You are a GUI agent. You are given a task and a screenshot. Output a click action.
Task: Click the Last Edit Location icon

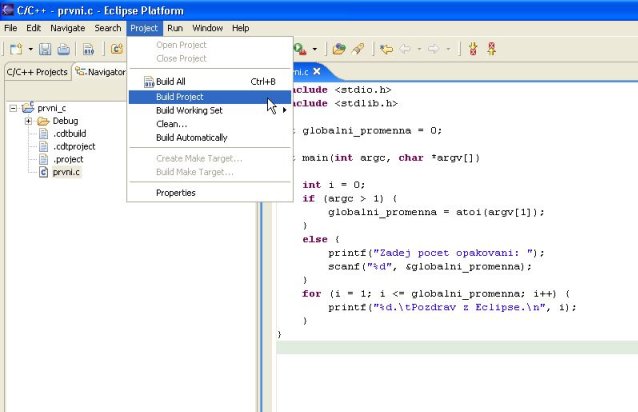386,49
